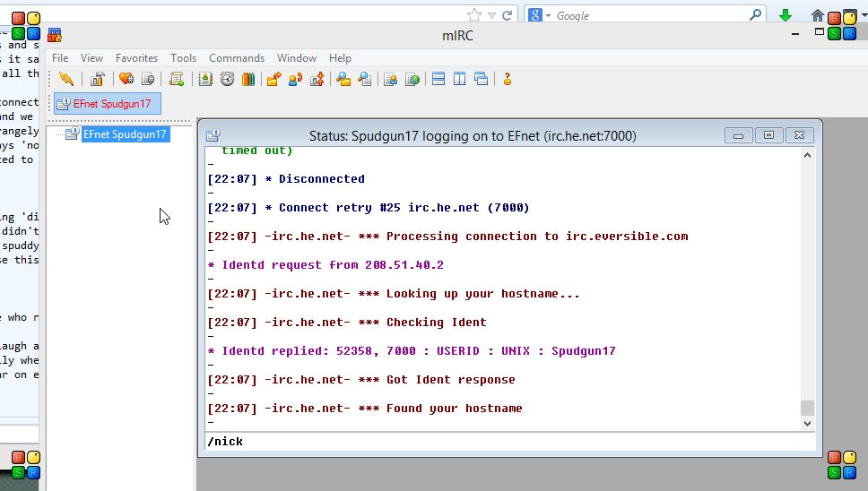Click the 'Got Ident response' line
The height and width of the screenshot is (491, 868).
361,379
